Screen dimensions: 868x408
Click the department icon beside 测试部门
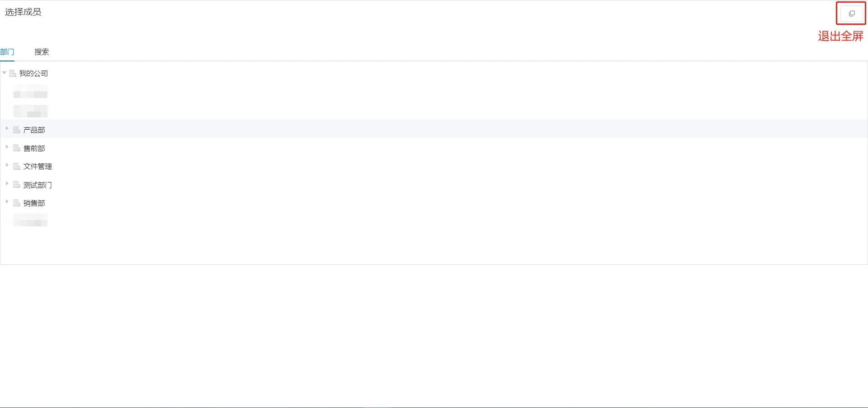17,185
